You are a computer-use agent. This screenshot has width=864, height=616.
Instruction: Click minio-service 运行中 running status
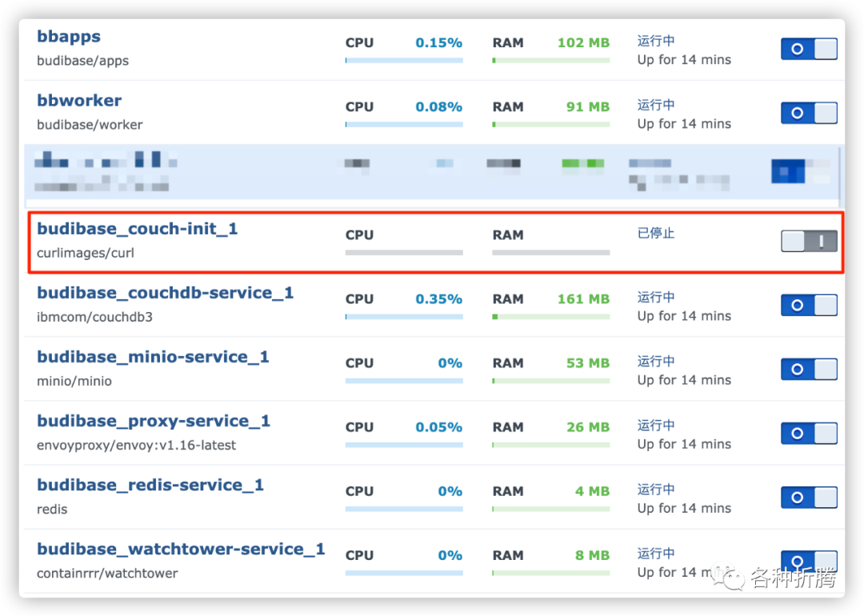(656, 362)
